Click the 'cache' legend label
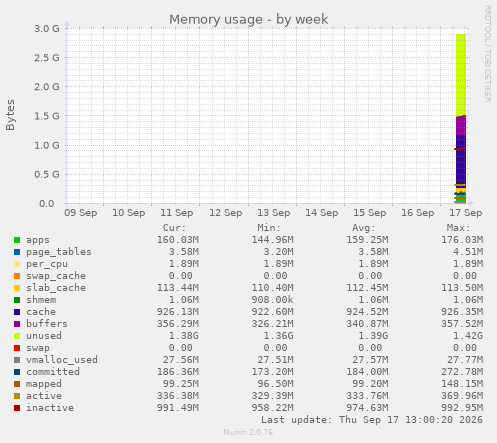Screen dimensions: 497x443 click(x=41, y=312)
